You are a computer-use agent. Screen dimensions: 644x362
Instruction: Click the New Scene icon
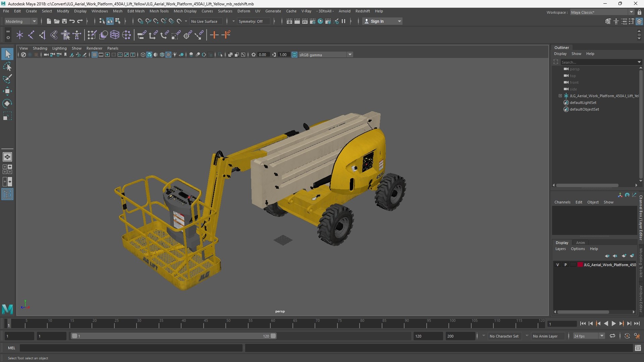click(x=49, y=21)
